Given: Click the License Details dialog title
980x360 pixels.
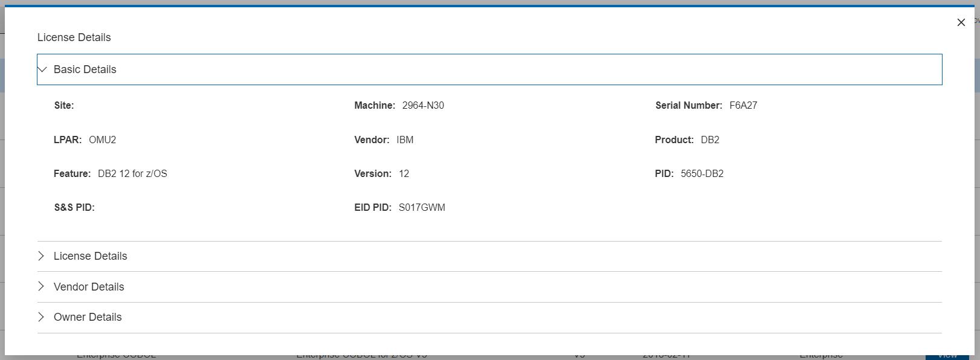Looking at the screenshot, I should (74, 37).
